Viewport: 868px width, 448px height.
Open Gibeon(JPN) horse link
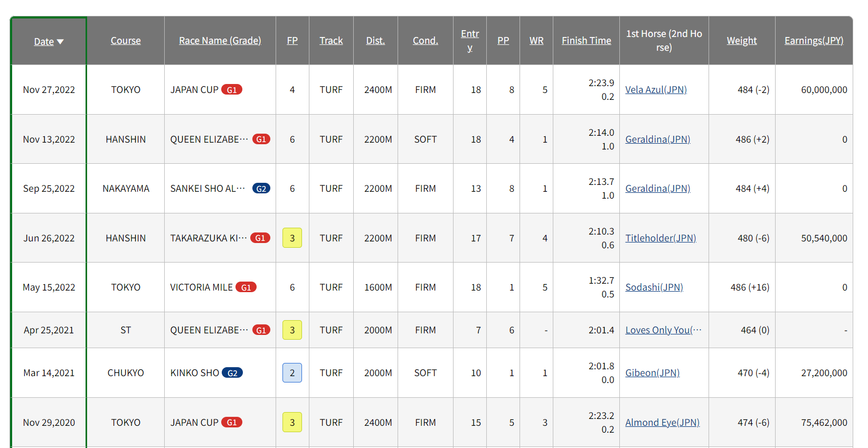point(653,373)
